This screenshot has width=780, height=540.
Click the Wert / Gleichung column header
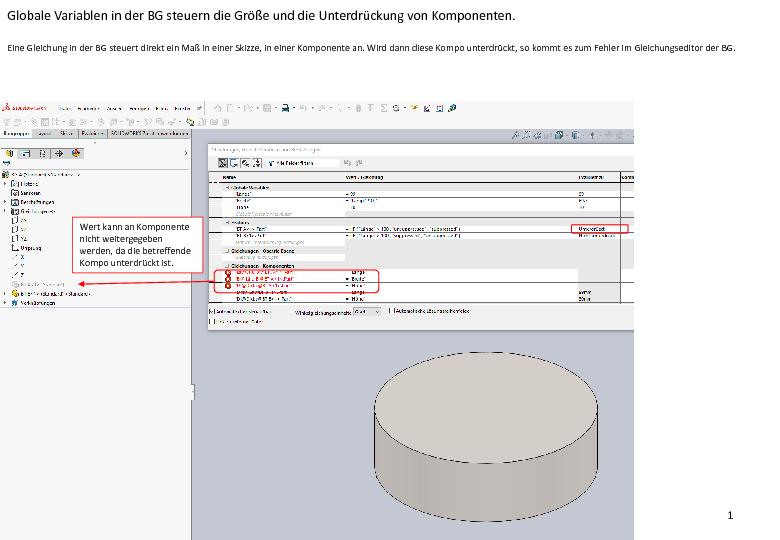tap(460, 177)
